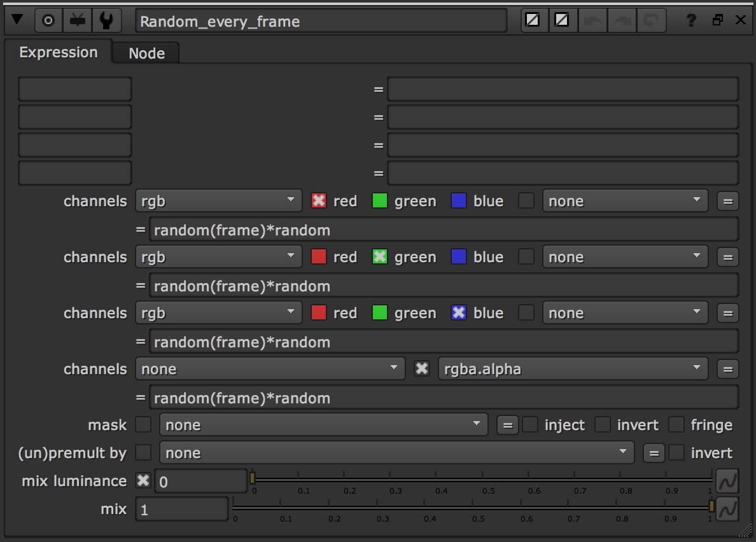Select the Expression tab
Viewport: 756px width, 542px height.
point(59,52)
